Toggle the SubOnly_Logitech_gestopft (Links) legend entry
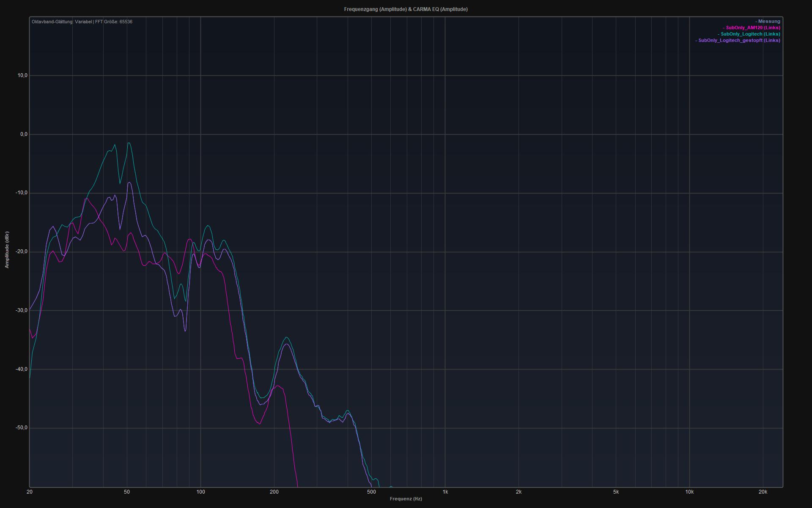This screenshot has width=812, height=508. pyautogui.click(x=739, y=41)
